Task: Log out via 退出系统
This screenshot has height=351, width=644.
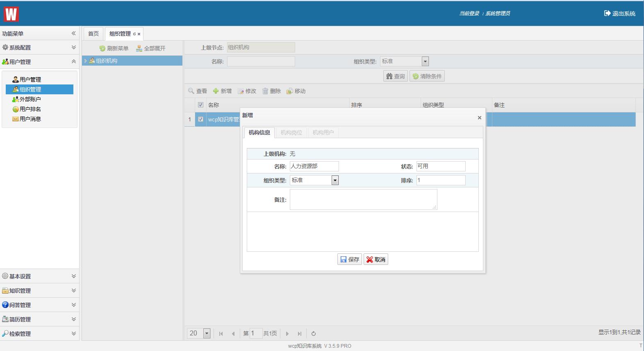Action: coord(619,14)
